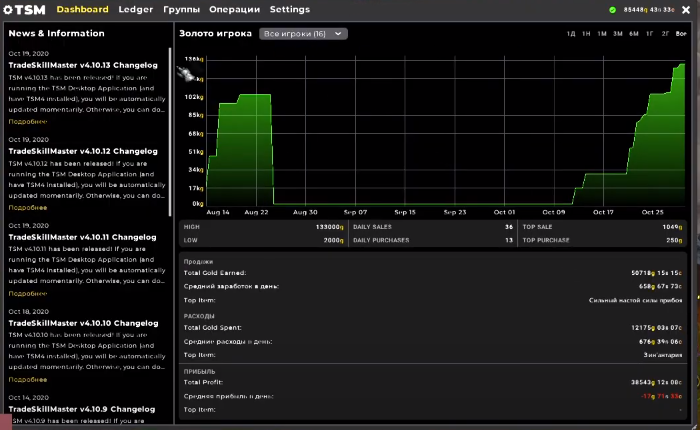Click the 102kg label on graph y-axis
Screen dimensions: 700x430
194,97
